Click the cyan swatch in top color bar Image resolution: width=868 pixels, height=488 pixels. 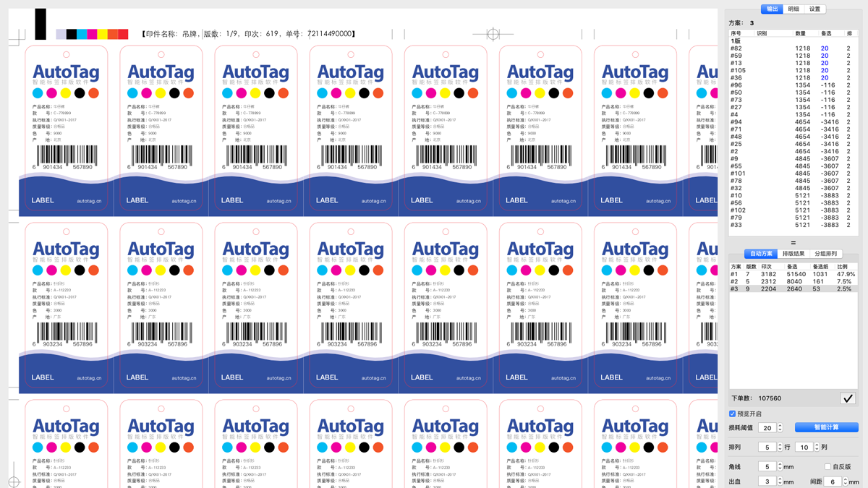[x=82, y=34]
